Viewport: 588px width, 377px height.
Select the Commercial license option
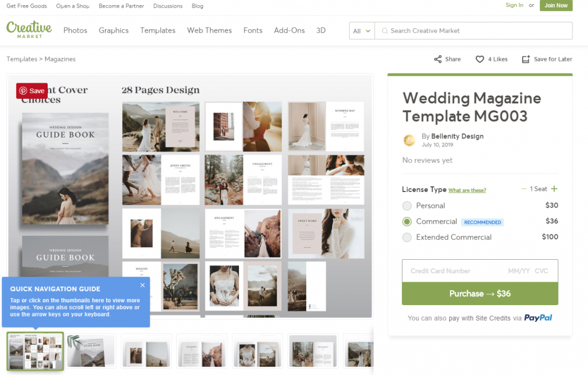click(407, 221)
